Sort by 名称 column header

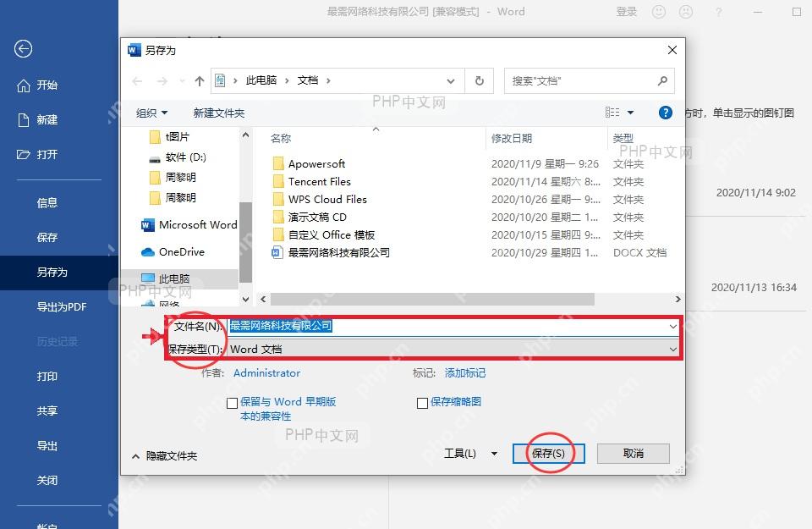(x=280, y=138)
